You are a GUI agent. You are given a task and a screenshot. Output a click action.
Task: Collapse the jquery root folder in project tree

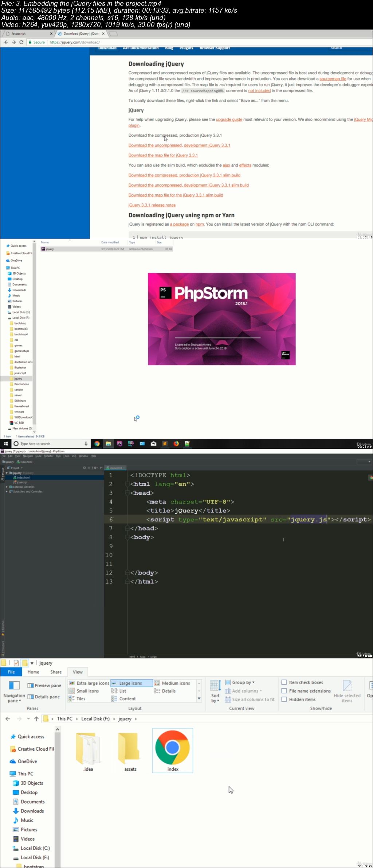pos(7,473)
